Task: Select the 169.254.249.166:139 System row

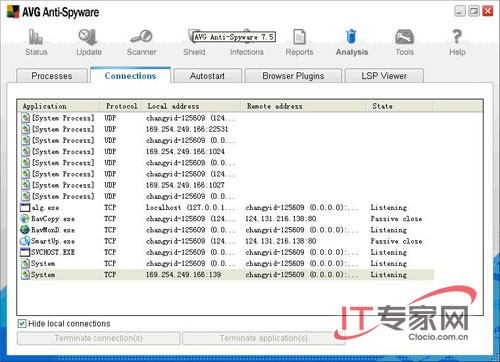Action: tap(227, 275)
